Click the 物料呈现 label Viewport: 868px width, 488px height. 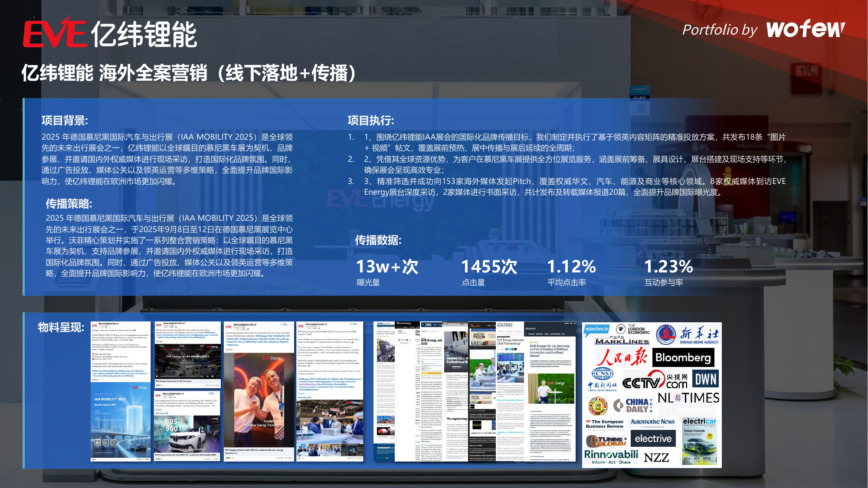[61, 328]
